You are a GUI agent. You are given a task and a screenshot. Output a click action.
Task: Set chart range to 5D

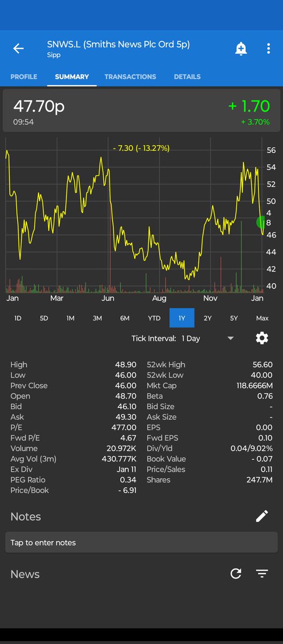[44, 318]
